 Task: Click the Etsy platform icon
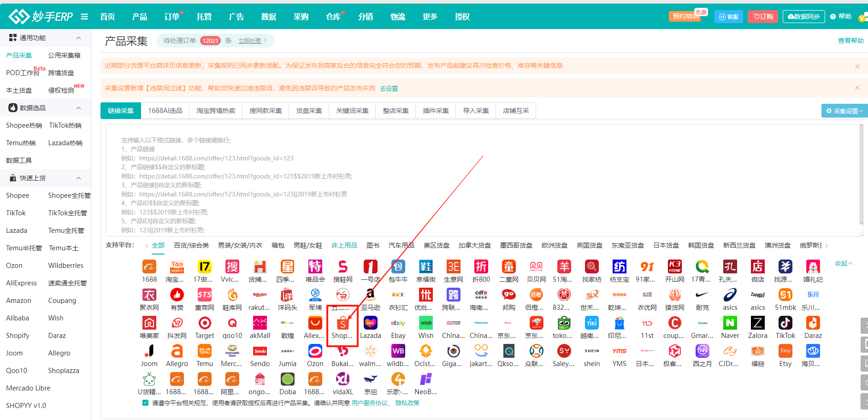[785, 352]
